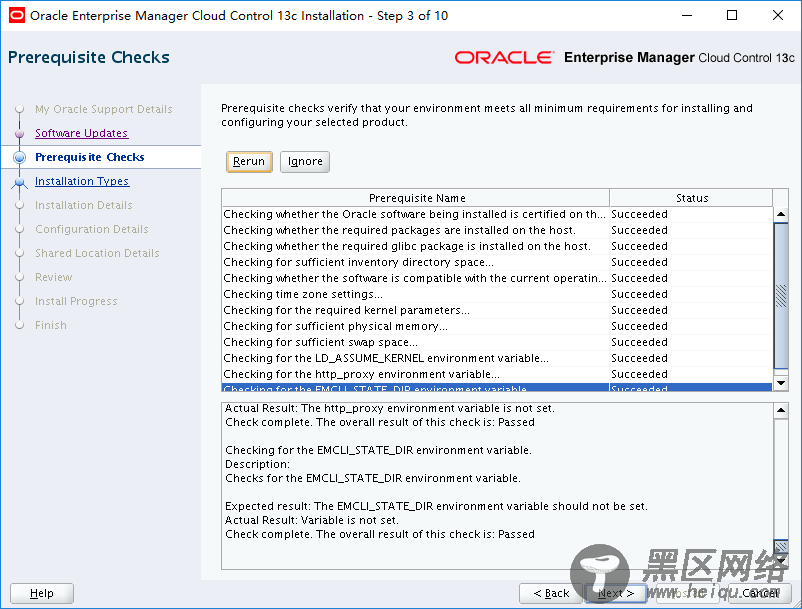This screenshot has height=609, width=802.
Task: Click the Oracle installer icon in title bar
Action: pos(16,15)
